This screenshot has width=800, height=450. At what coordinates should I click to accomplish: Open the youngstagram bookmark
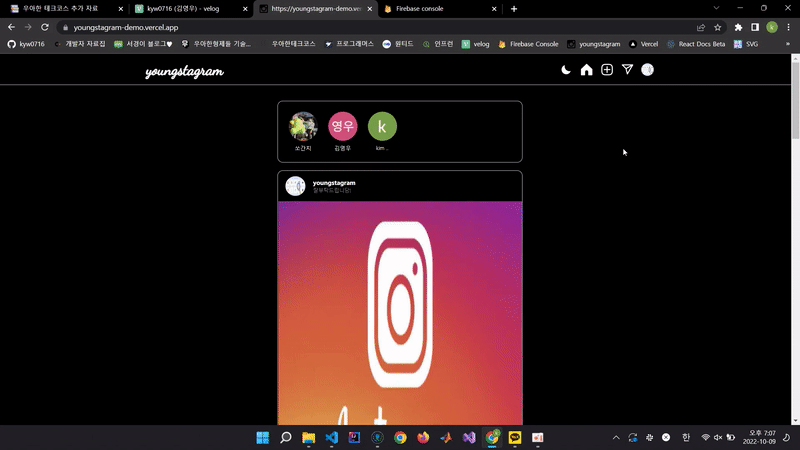pos(594,44)
